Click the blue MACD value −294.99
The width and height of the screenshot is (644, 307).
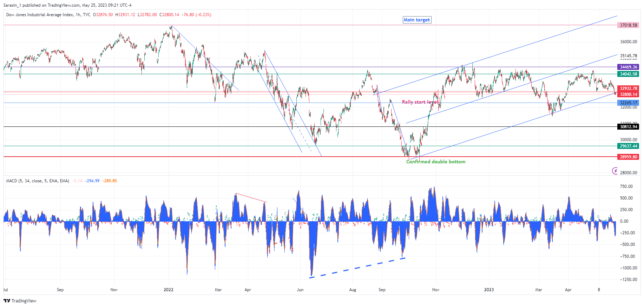pyautogui.click(x=92, y=181)
